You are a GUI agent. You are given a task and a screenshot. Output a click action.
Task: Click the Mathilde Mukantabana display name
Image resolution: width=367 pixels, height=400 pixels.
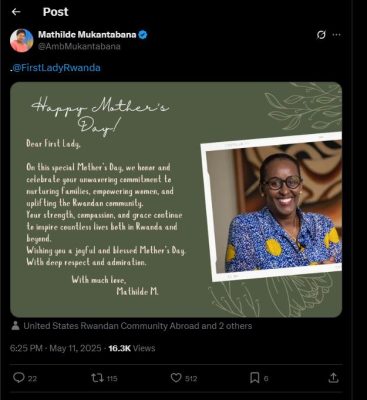coord(87,34)
